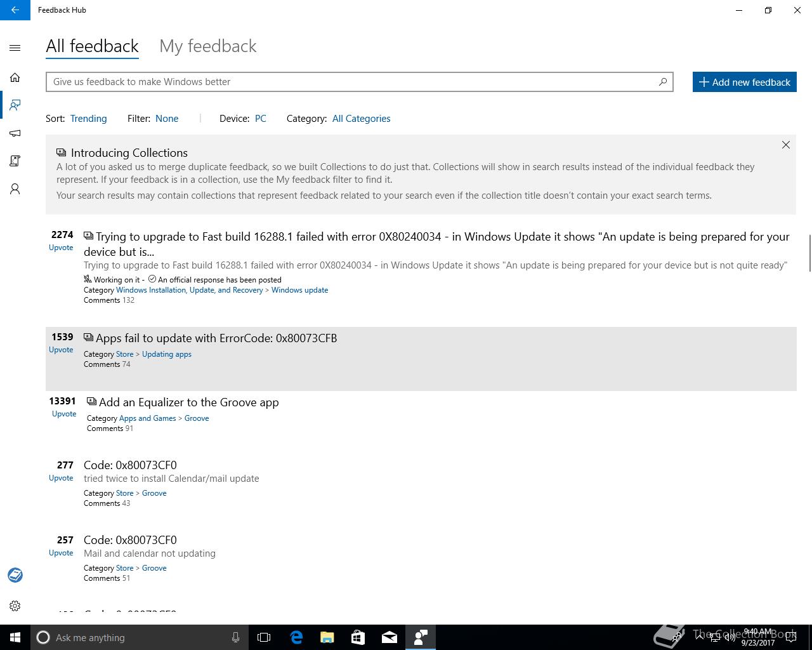Click the Working on it status icon
Image resolution: width=812 pixels, height=650 pixels.
[x=88, y=279]
